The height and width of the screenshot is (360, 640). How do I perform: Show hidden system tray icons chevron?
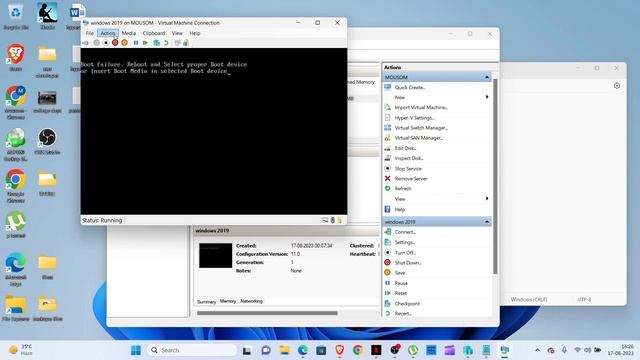(538, 350)
